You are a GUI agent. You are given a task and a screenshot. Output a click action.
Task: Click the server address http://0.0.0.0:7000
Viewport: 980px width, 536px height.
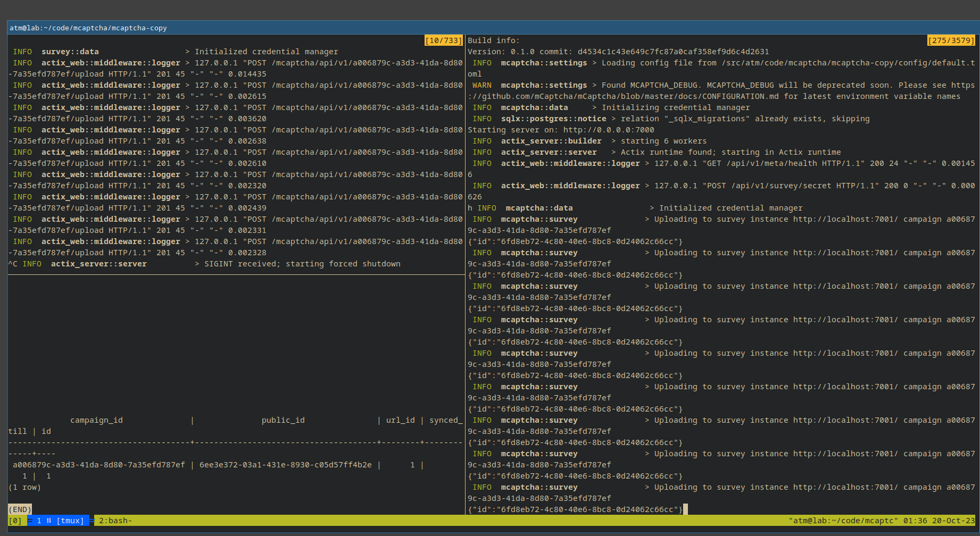coord(609,130)
